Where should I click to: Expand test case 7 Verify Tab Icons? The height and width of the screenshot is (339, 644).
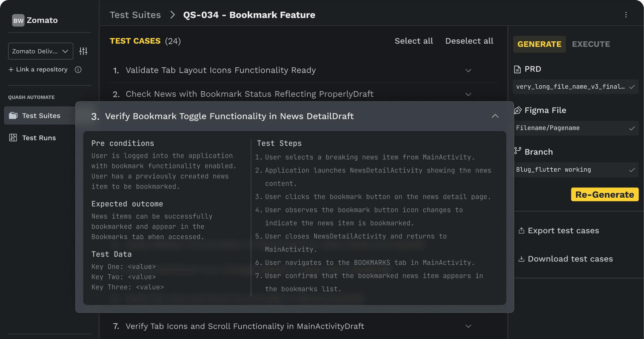468,326
